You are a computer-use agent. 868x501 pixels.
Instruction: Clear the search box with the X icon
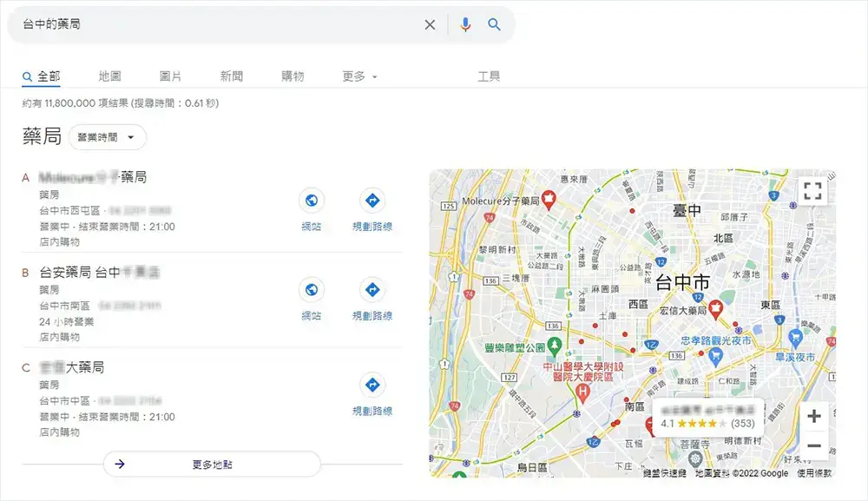click(x=430, y=24)
